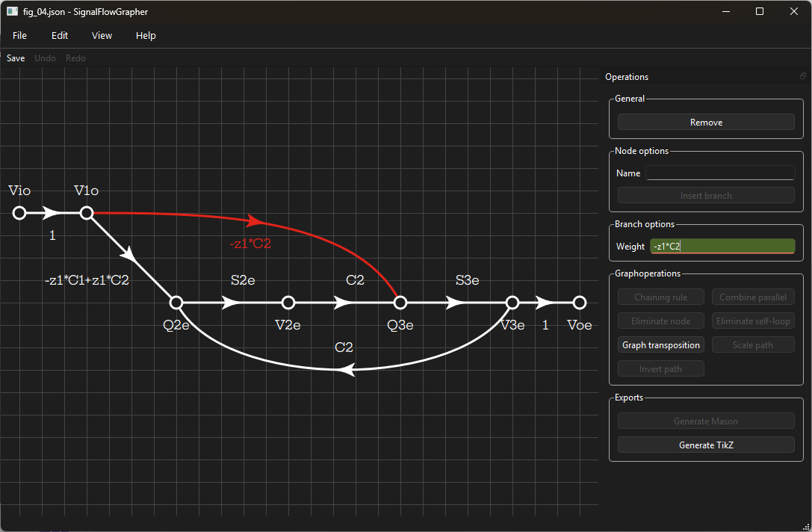Open the File menu
812x532 pixels.
(x=19, y=35)
